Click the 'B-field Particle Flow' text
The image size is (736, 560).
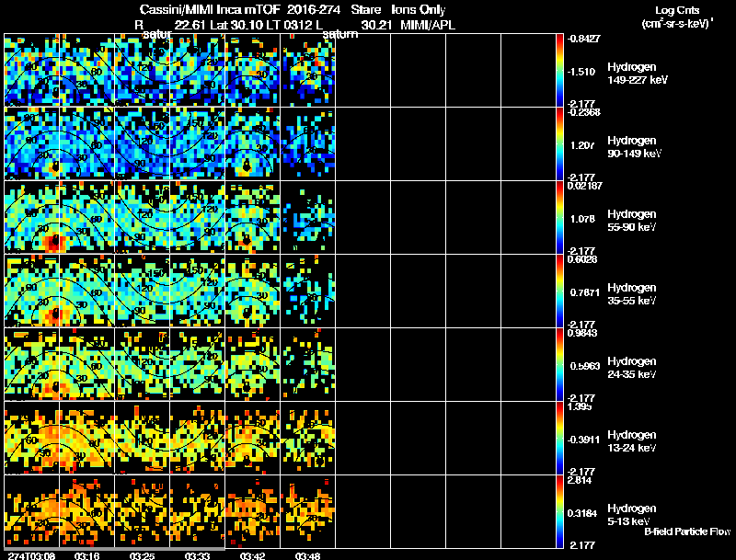(687, 531)
